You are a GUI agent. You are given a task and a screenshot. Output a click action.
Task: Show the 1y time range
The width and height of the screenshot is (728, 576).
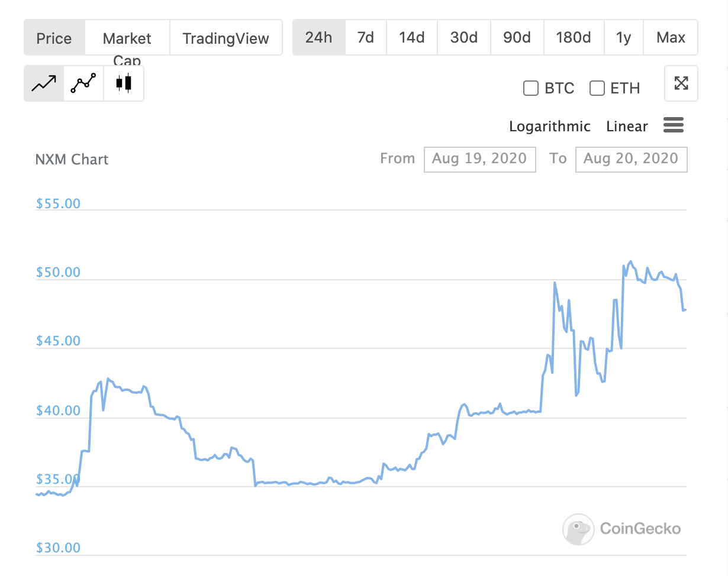[623, 38]
